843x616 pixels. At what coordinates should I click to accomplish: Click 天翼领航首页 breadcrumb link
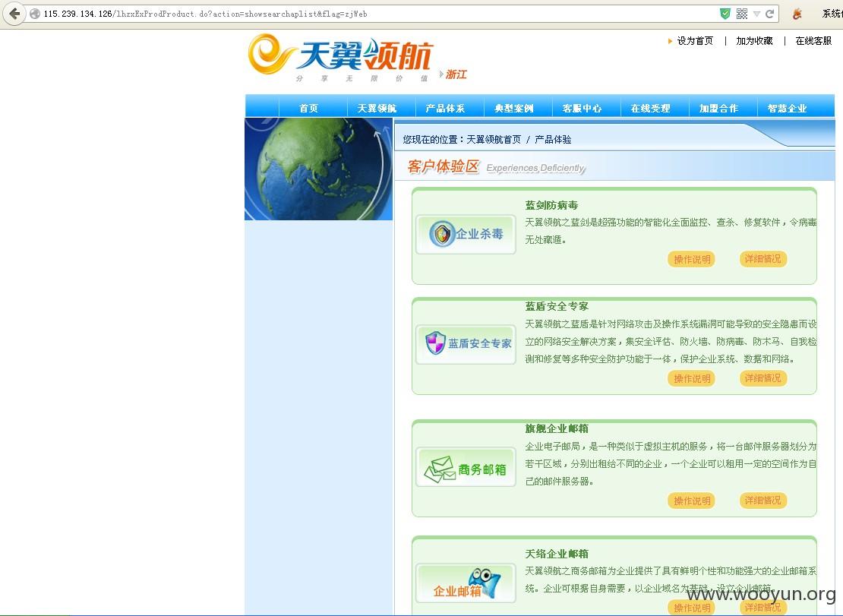tap(494, 139)
